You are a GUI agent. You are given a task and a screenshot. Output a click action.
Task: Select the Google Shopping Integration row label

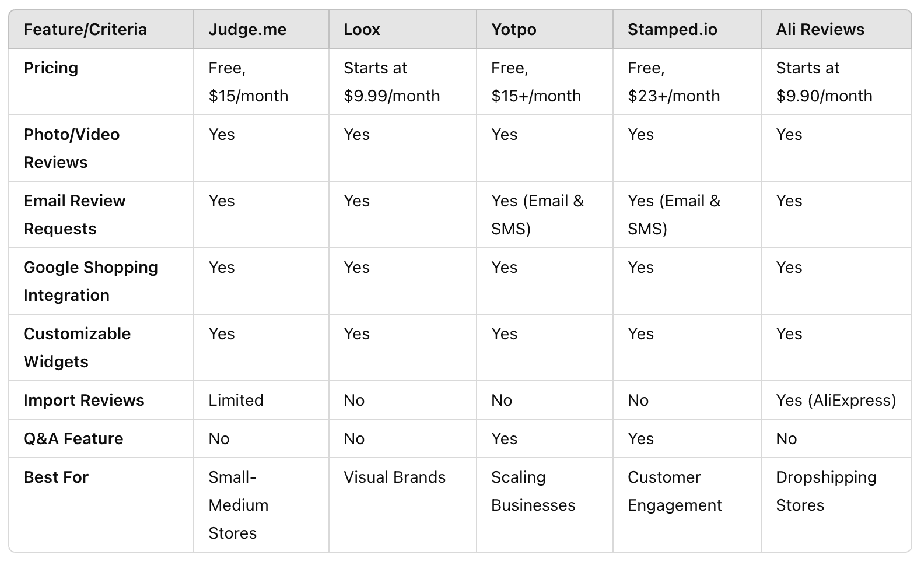[x=90, y=281]
